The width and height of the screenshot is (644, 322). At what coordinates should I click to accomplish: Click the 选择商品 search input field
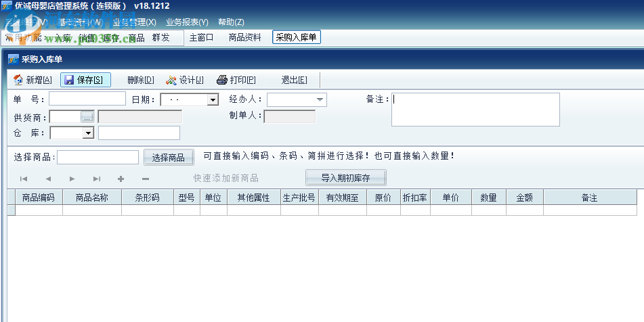(98, 157)
